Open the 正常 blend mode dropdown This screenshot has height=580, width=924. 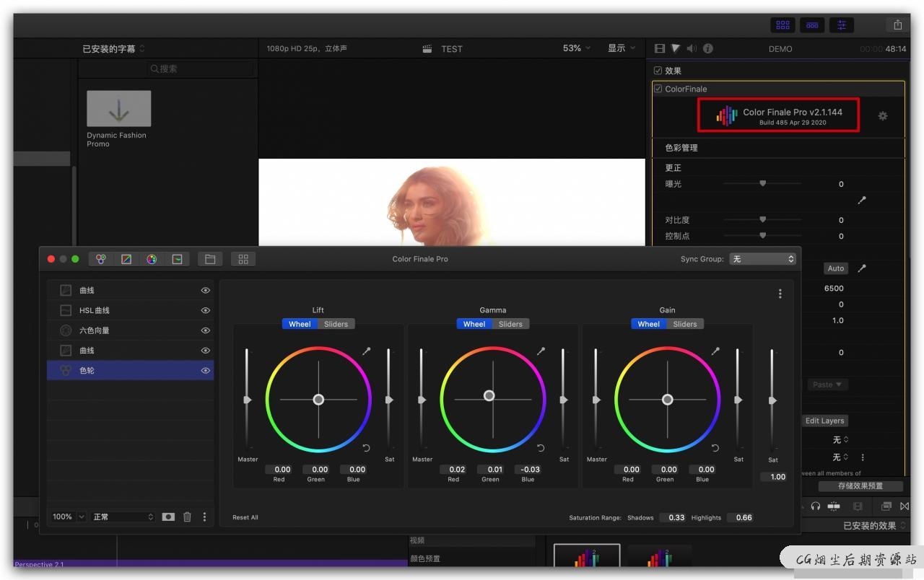pos(123,517)
